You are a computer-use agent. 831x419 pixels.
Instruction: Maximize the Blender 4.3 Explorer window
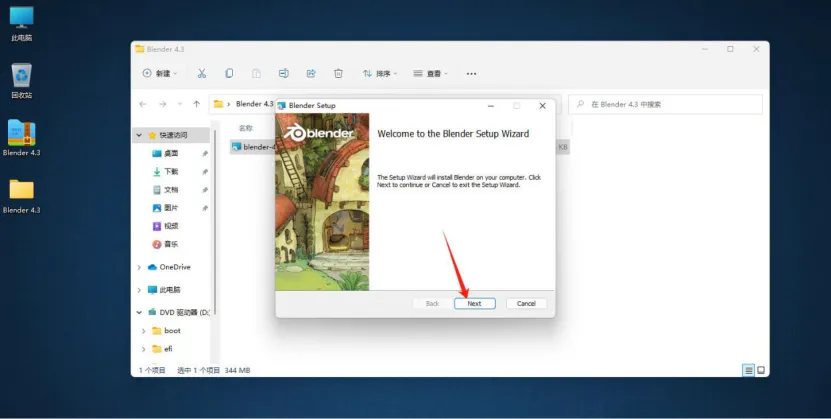tap(730, 49)
